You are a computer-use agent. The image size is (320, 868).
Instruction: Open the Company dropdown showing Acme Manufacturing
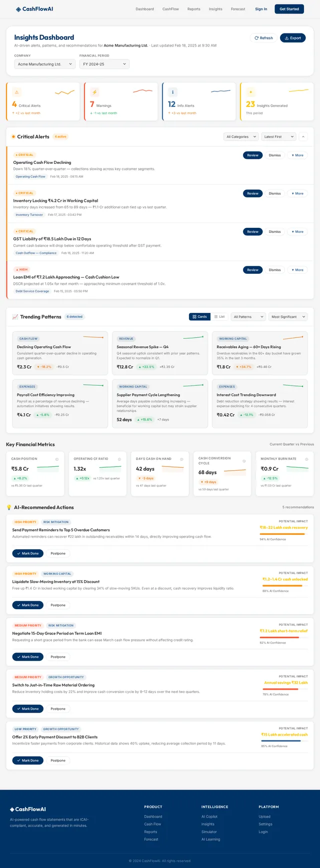[45, 64]
